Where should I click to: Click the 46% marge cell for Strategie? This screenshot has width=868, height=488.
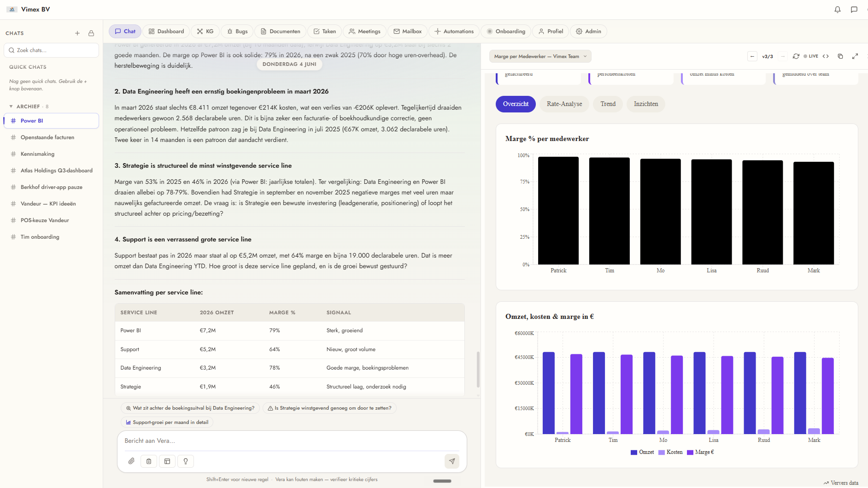click(x=275, y=387)
